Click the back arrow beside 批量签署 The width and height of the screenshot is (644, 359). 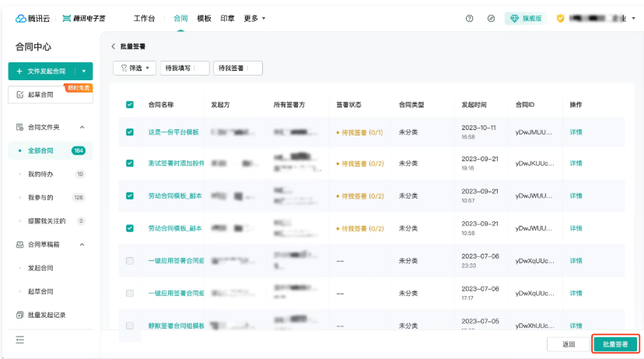pyautogui.click(x=114, y=47)
